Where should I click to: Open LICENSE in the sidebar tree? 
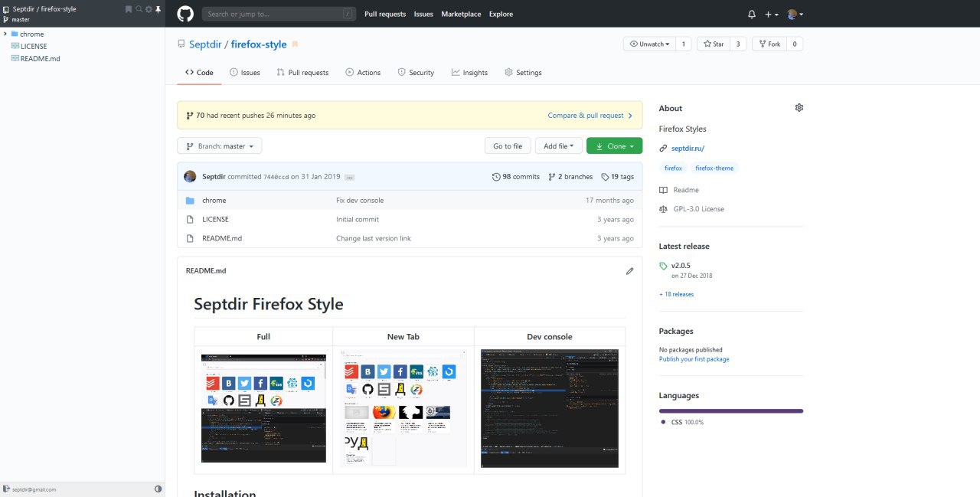pyautogui.click(x=34, y=46)
